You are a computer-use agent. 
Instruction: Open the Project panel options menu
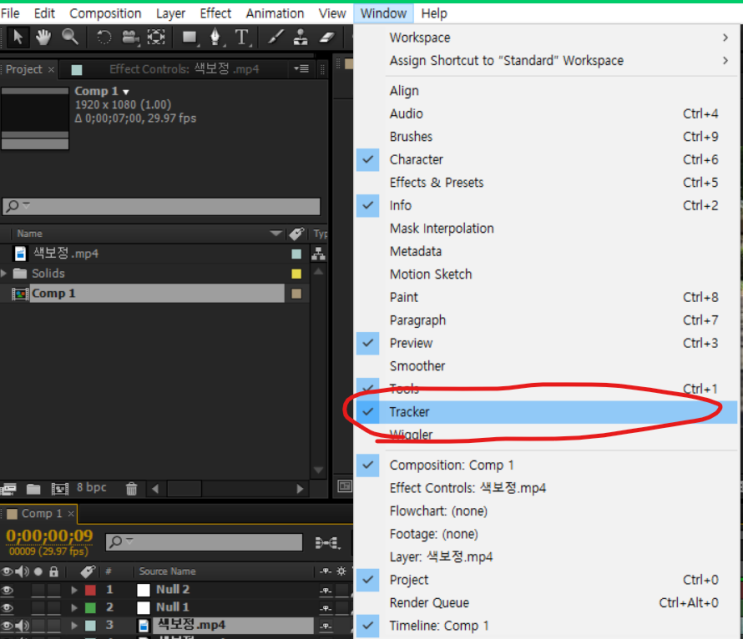click(x=301, y=69)
